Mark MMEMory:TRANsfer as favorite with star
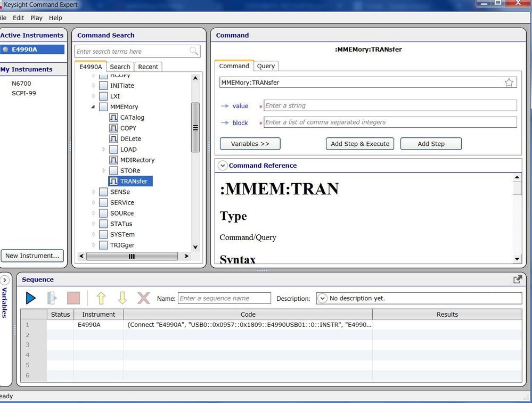 click(509, 83)
